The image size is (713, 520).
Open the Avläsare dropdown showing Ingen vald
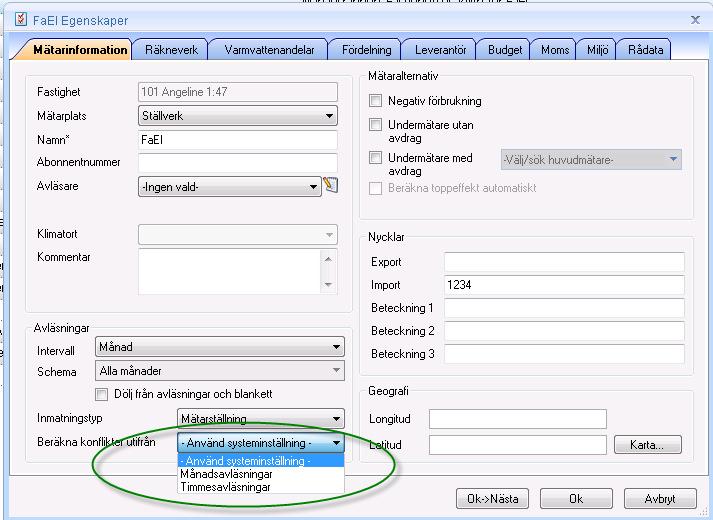[230, 186]
